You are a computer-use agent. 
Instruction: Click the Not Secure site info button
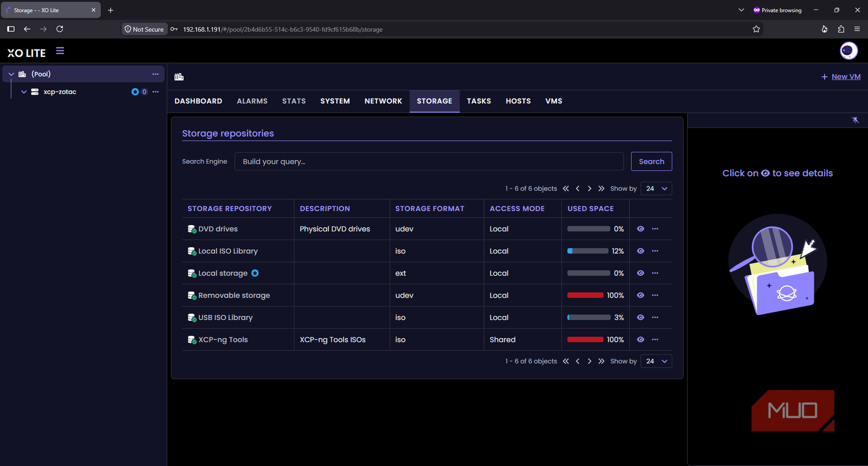click(144, 29)
